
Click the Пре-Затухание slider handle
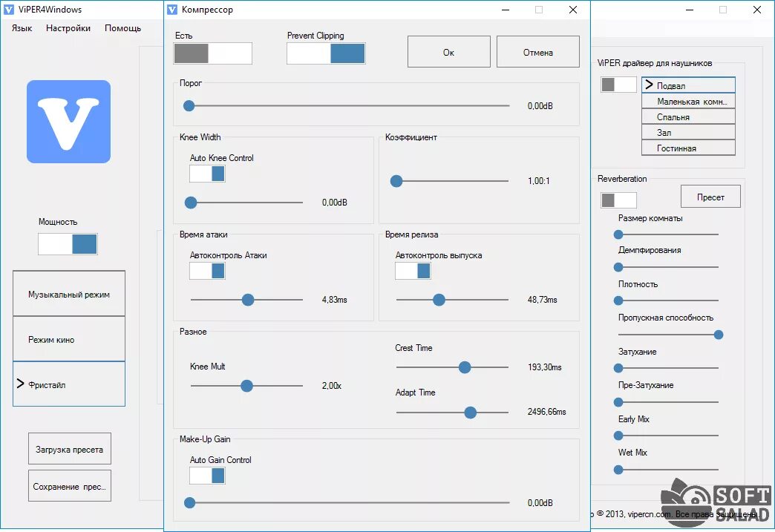click(x=618, y=402)
